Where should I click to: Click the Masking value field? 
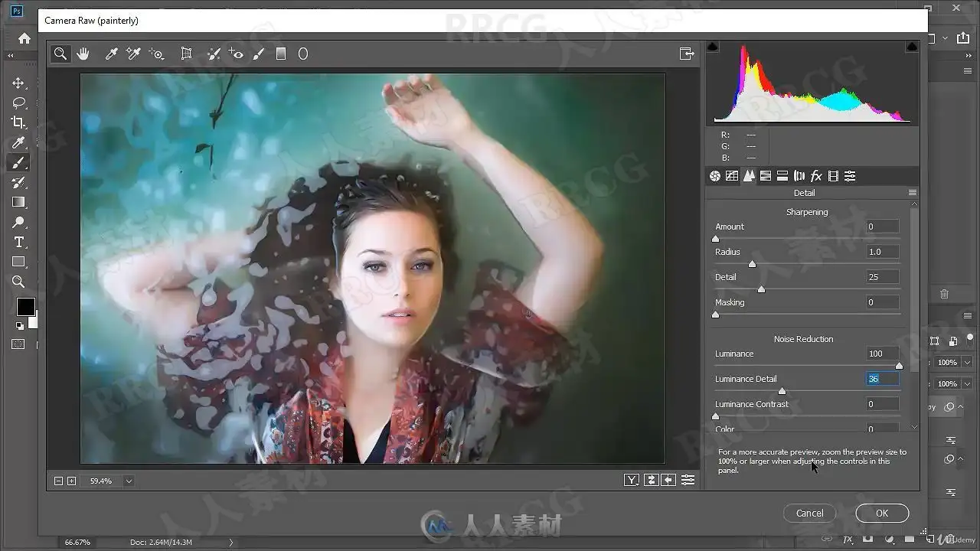click(x=883, y=302)
